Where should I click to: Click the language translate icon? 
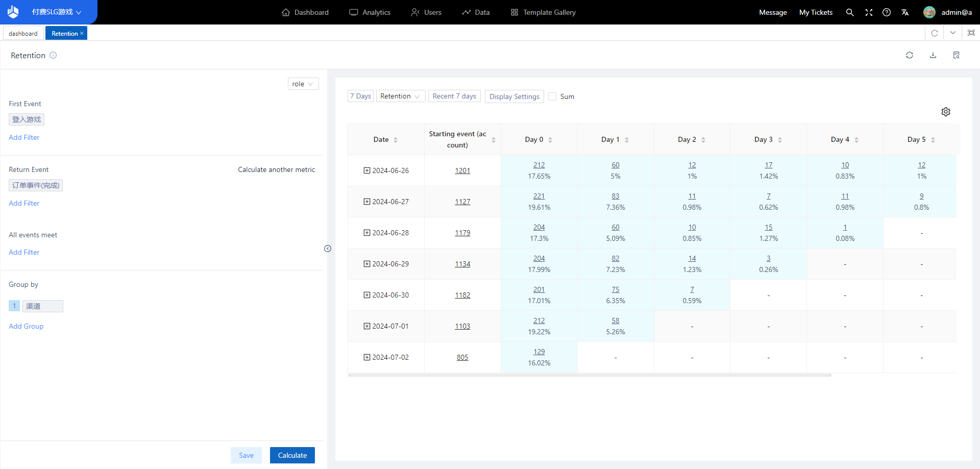(x=905, y=12)
